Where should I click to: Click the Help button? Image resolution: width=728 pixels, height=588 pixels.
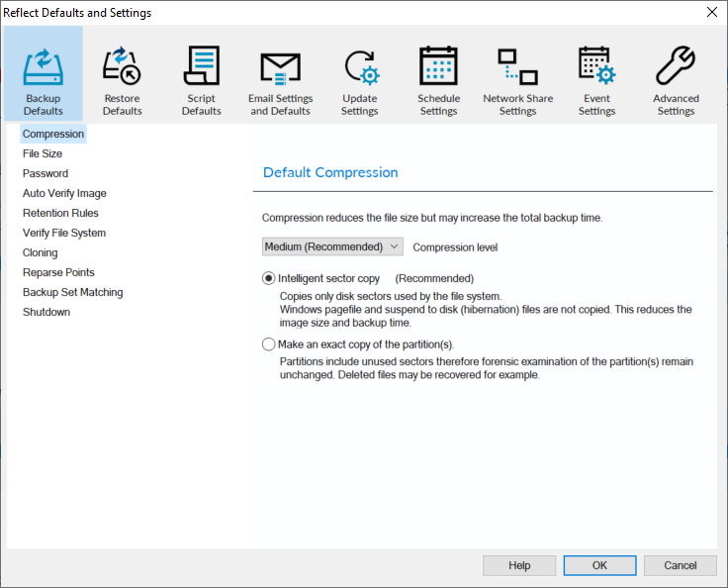click(519, 565)
